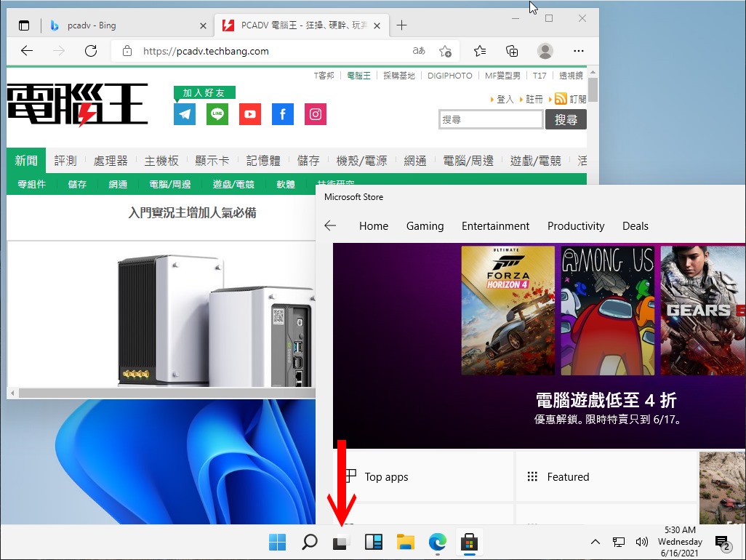This screenshot has height=560, width=746.
Task: Open Edge Settings and more menu
Action: tap(579, 51)
